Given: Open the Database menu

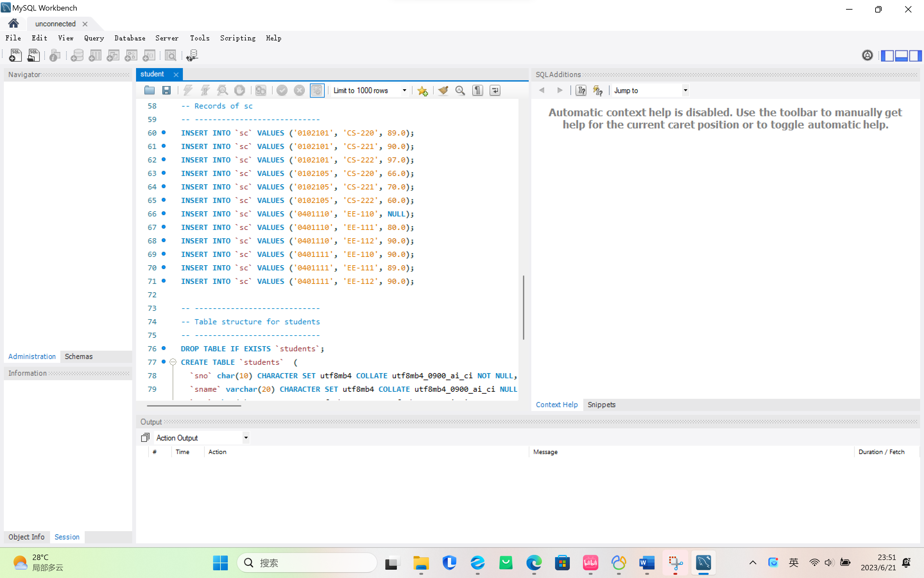Looking at the screenshot, I should (x=130, y=38).
